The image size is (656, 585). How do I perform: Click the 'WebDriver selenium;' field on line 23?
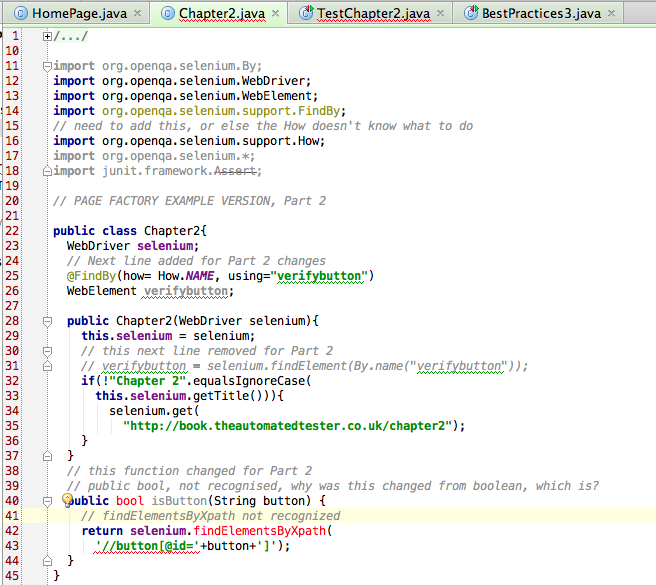click(133, 246)
